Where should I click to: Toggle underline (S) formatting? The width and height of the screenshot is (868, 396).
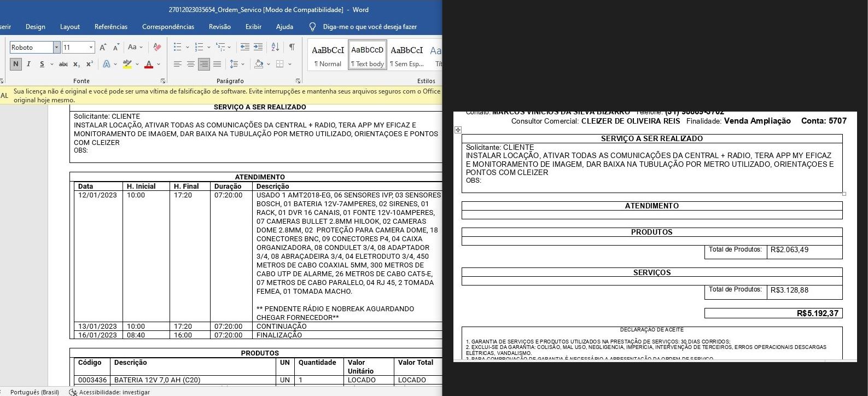(x=42, y=64)
